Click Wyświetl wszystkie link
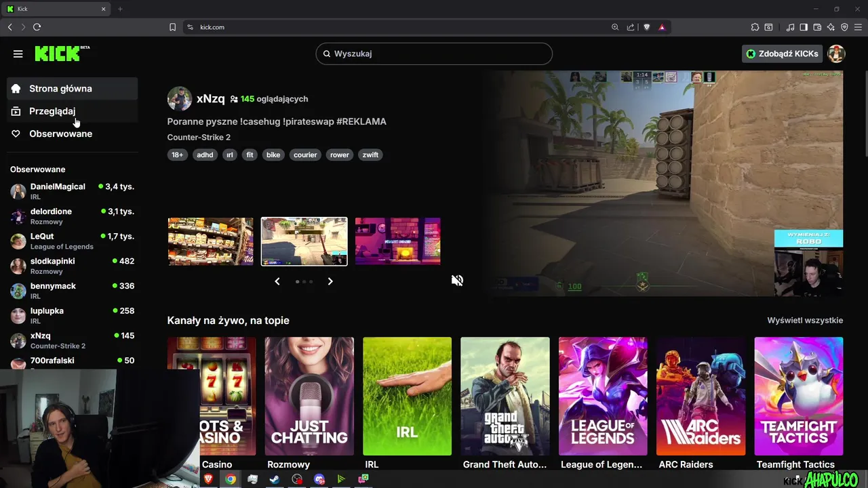This screenshot has height=488, width=868. tap(805, 321)
